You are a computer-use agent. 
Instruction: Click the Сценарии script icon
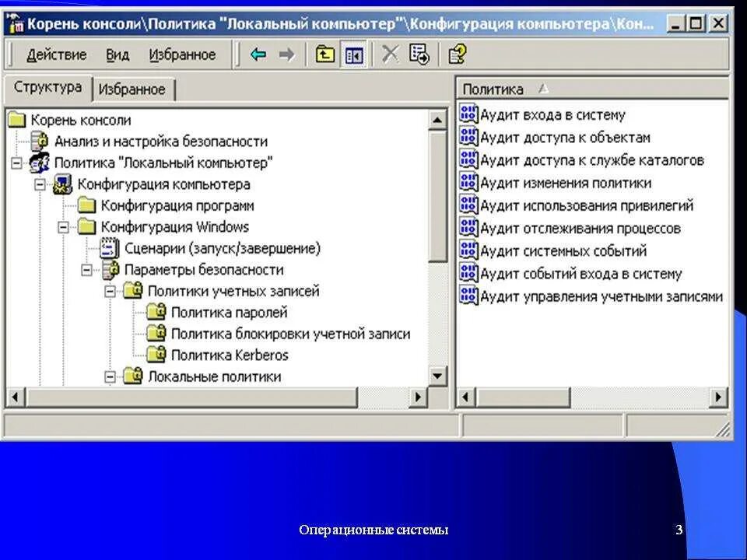110,248
